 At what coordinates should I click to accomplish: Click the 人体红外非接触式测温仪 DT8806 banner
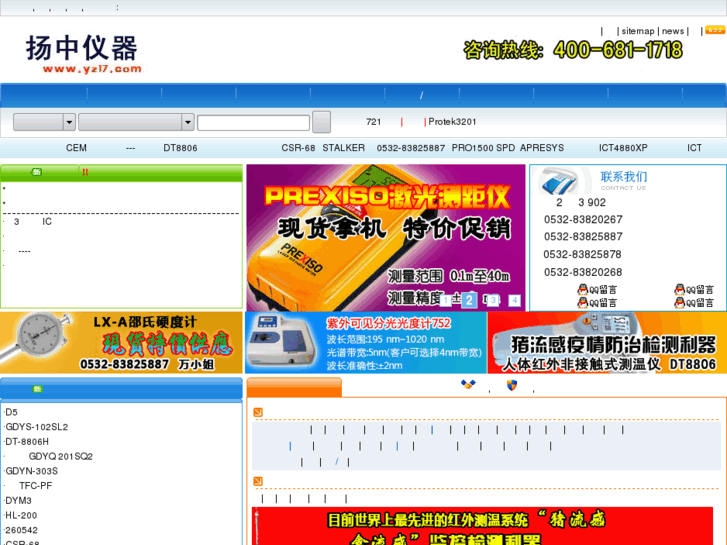(607, 342)
